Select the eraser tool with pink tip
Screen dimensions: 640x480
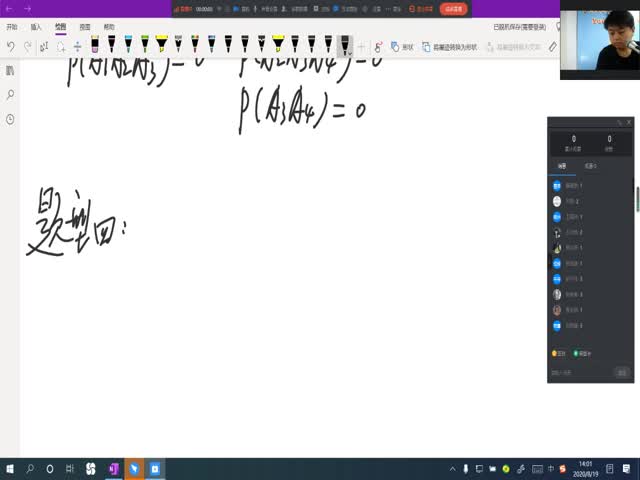[95, 44]
